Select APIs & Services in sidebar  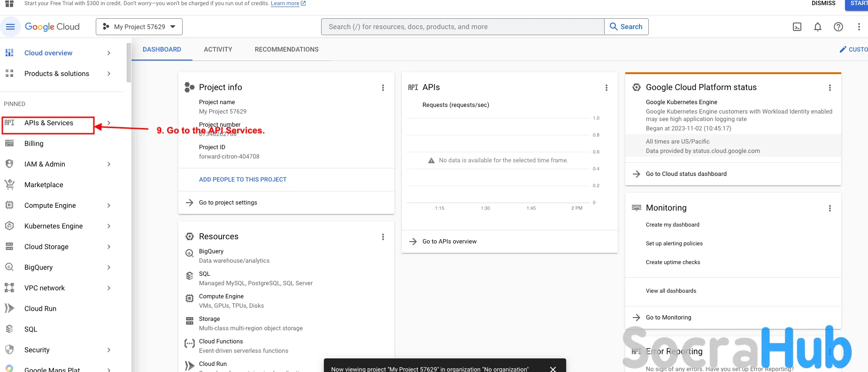click(x=49, y=123)
